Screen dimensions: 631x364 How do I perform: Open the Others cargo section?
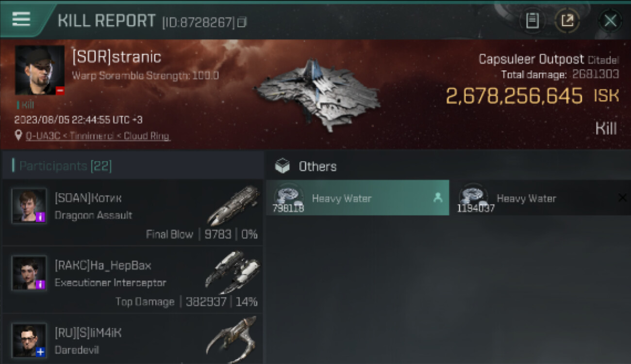(x=306, y=166)
